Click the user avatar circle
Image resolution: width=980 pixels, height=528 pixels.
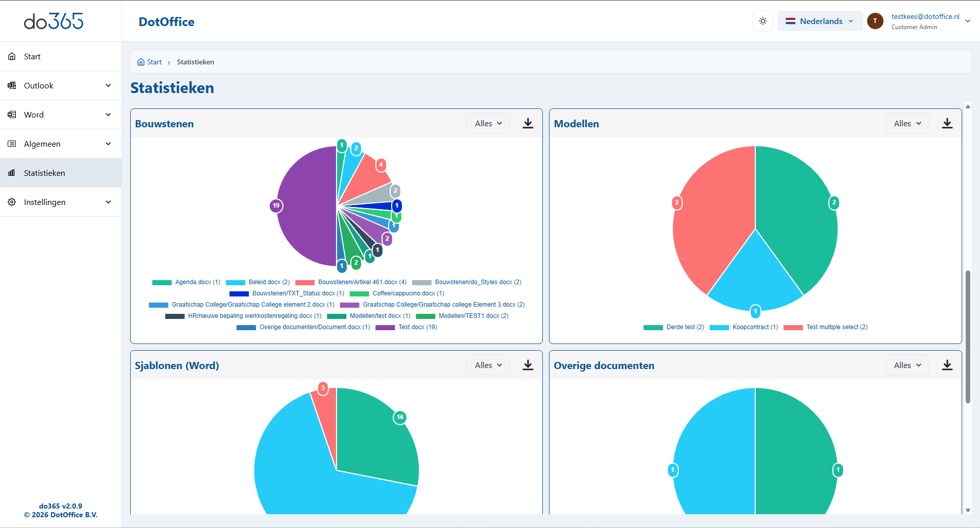(875, 21)
